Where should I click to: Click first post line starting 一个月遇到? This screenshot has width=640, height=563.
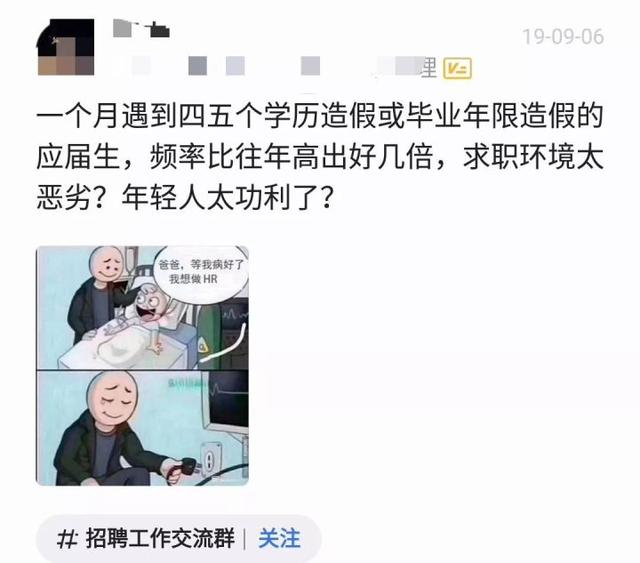(320, 116)
